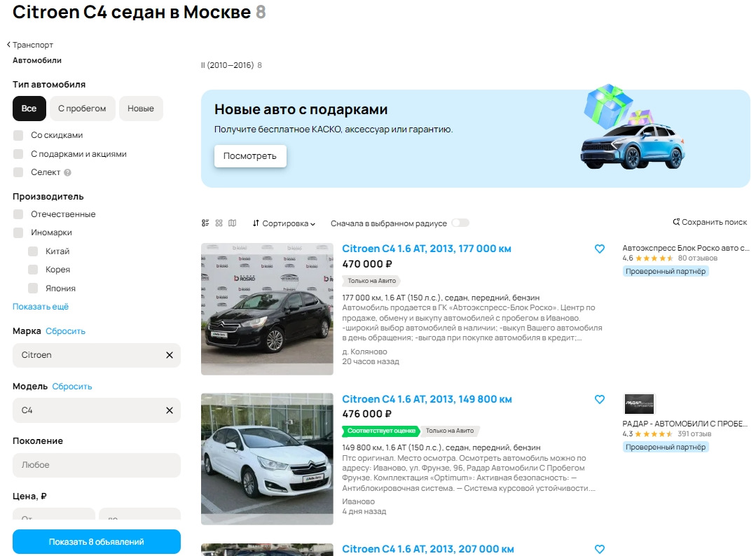Click 391 отзыв rating
Image resolution: width=756 pixels, height=556 pixels.
(x=694, y=434)
